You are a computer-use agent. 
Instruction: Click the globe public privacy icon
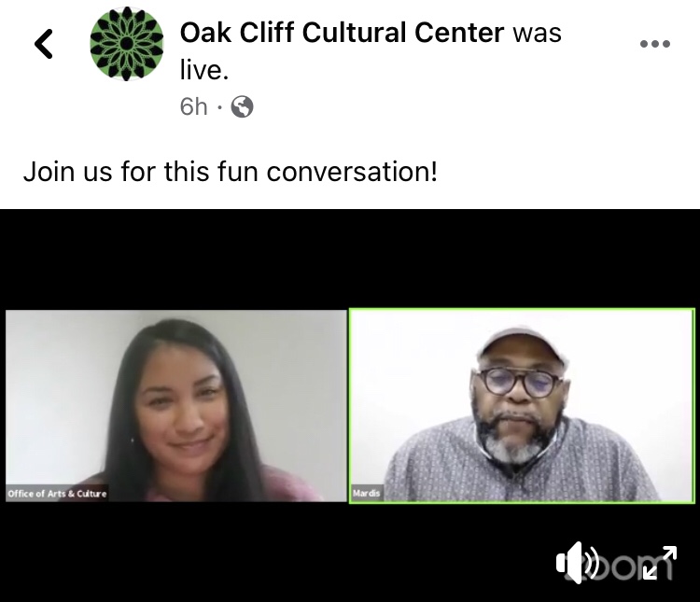[x=242, y=106]
